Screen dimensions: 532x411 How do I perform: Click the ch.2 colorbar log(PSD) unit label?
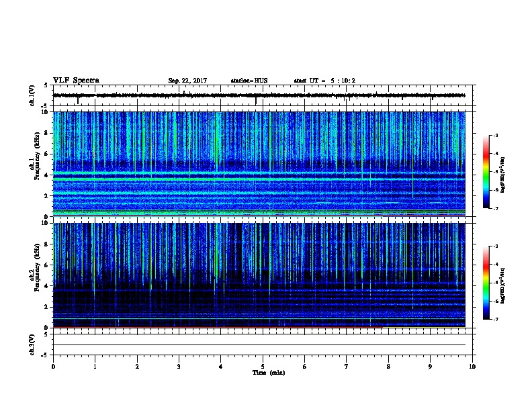502,285
